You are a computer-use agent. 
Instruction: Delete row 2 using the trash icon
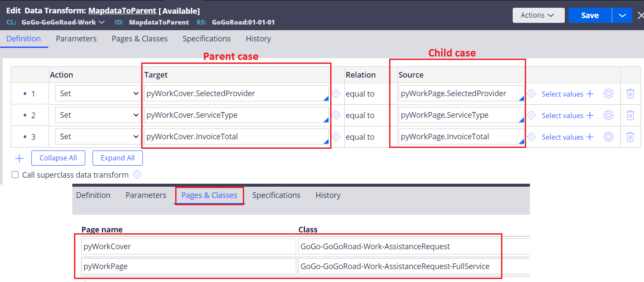click(630, 115)
